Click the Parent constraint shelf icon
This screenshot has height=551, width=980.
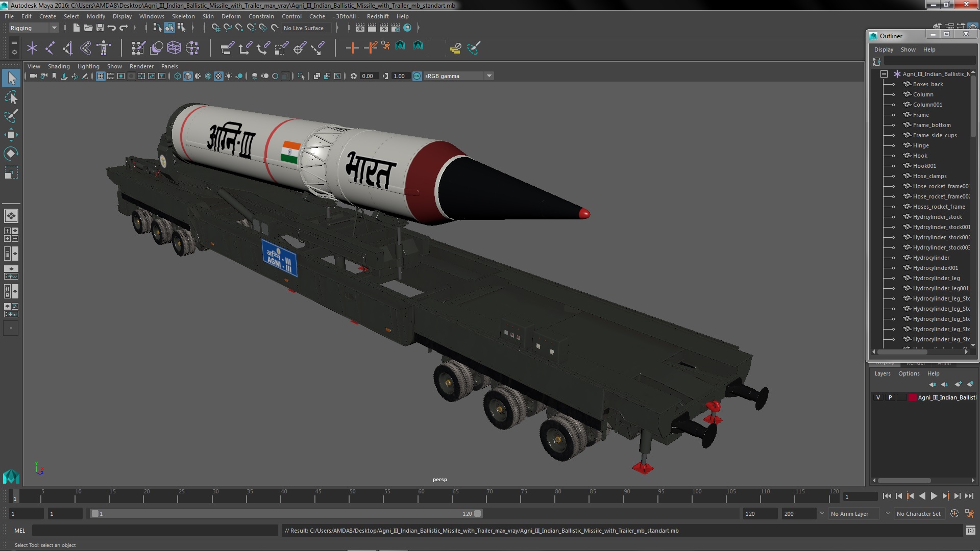(227, 48)
